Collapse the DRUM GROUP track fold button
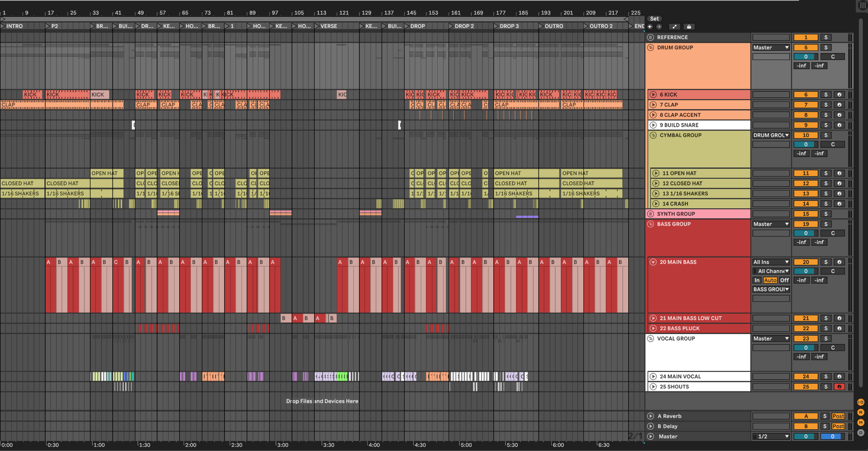The image size is (868, 451). pyautogui.click(x=651, y=48)
